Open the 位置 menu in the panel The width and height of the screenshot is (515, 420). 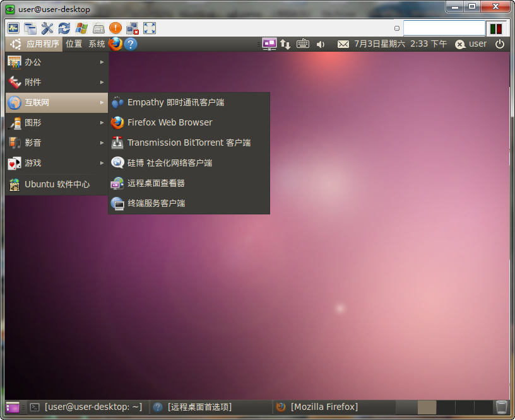pos(74,44)
